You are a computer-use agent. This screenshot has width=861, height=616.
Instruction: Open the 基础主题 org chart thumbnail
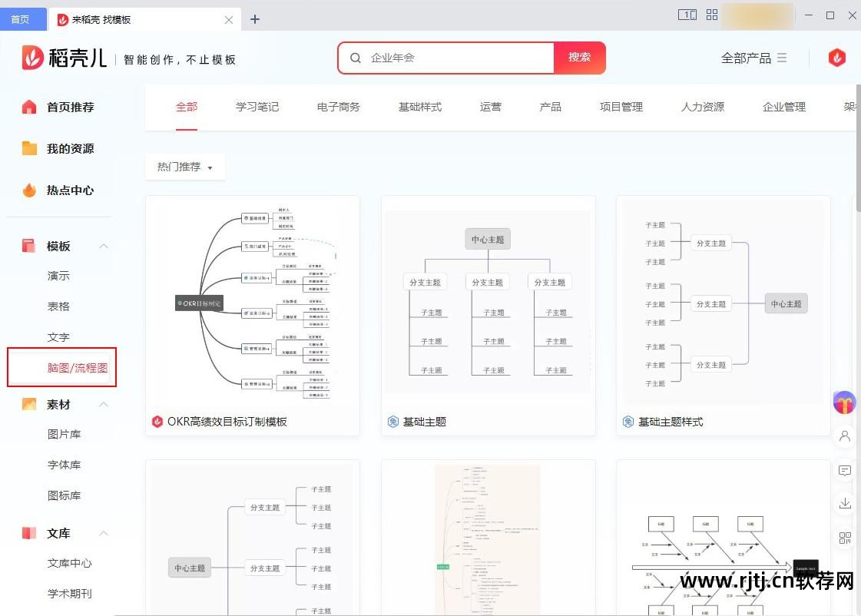[x=488, y=303]
